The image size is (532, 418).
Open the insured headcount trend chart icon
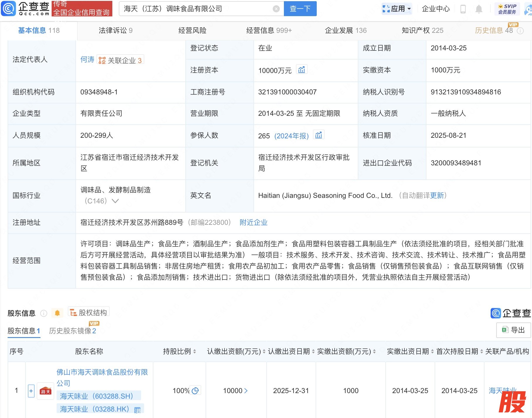pos(318,135)
